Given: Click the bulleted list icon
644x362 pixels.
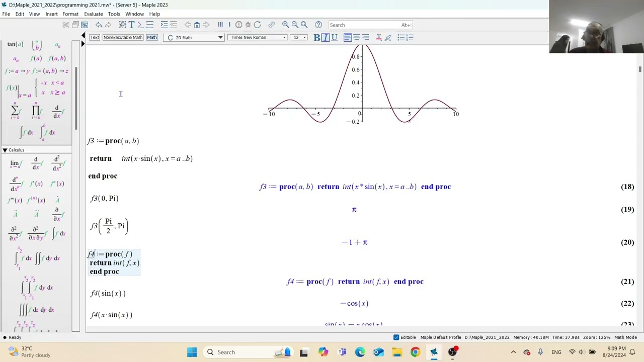Looking at the screenshot, I should coord(401,37).
